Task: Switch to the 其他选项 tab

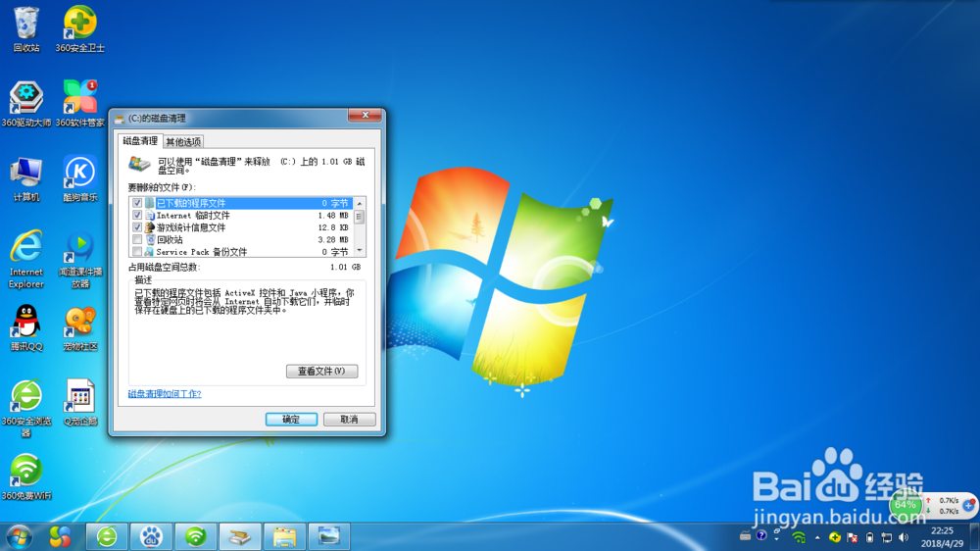Action: click(x=183, y=142)
